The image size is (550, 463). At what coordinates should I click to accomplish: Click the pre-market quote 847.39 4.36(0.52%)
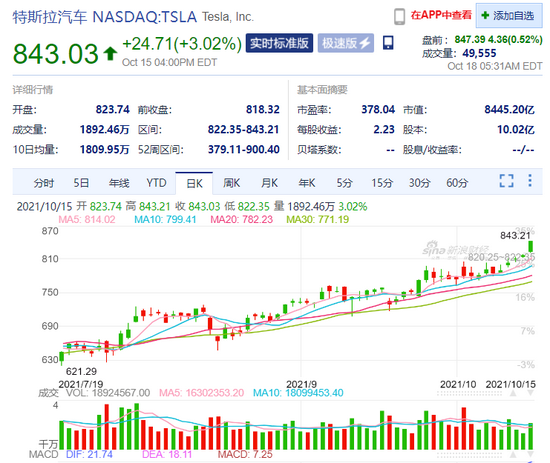point(498,39)
